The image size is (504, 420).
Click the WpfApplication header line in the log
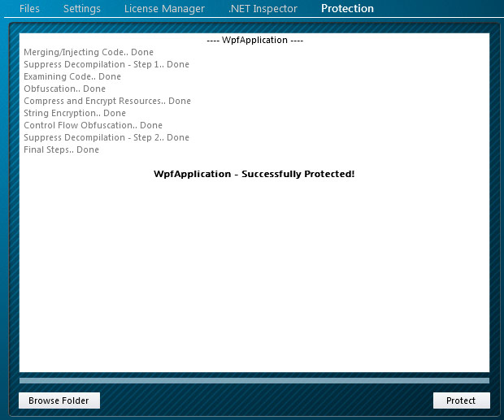coord(254,40)
